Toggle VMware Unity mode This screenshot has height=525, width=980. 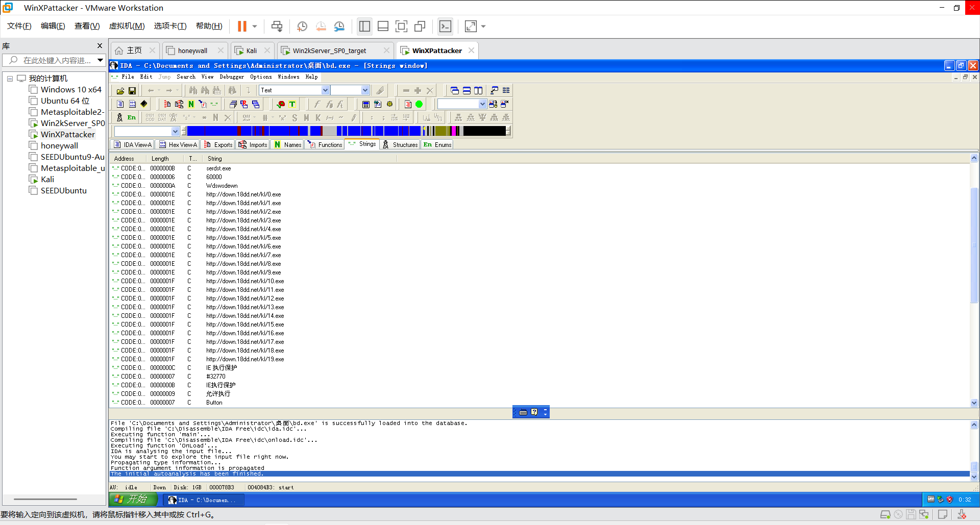[x=420, y=26]
